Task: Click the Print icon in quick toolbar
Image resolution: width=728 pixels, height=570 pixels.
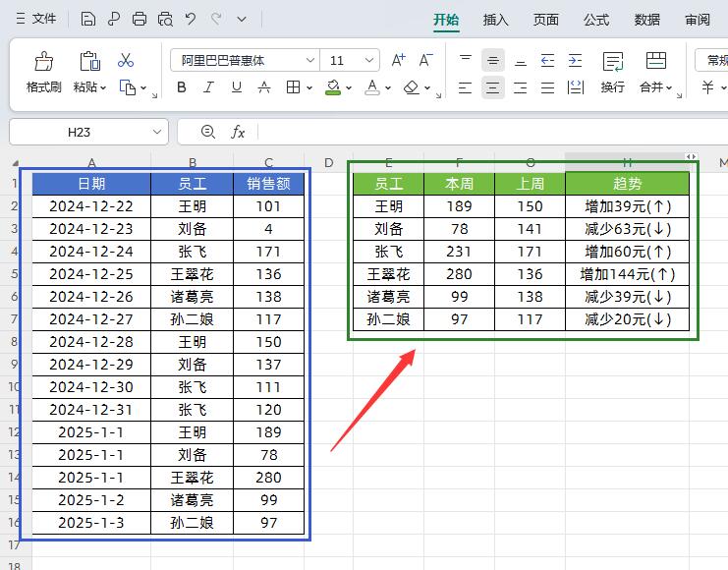Action: point(140,19)
